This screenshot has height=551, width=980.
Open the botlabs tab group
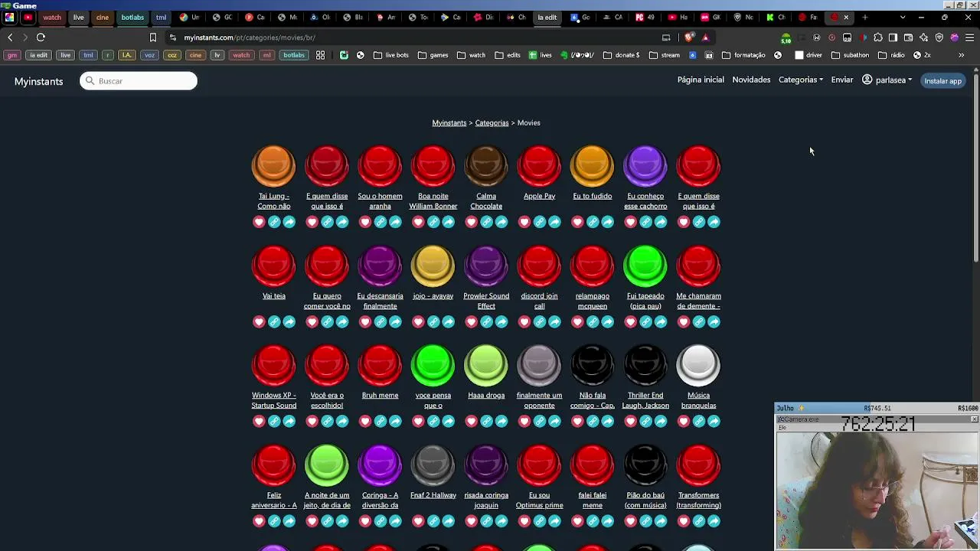pos(132,17)
